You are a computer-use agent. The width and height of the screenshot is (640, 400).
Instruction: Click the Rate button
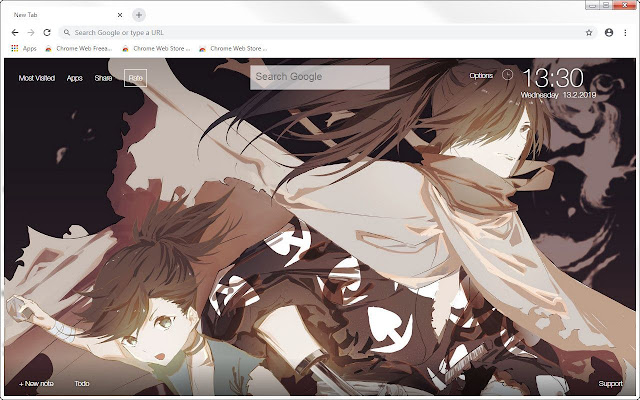tap(136, 78)
